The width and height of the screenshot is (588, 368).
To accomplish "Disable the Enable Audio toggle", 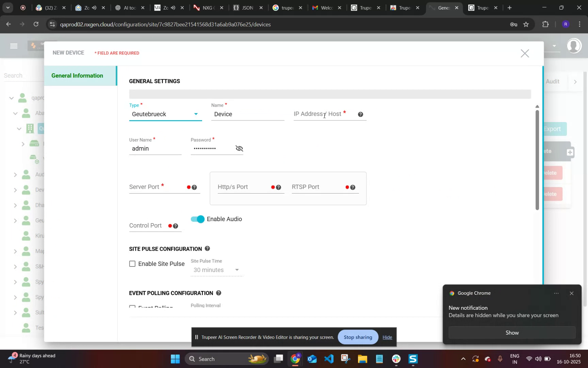I will (x=198, y=219).
